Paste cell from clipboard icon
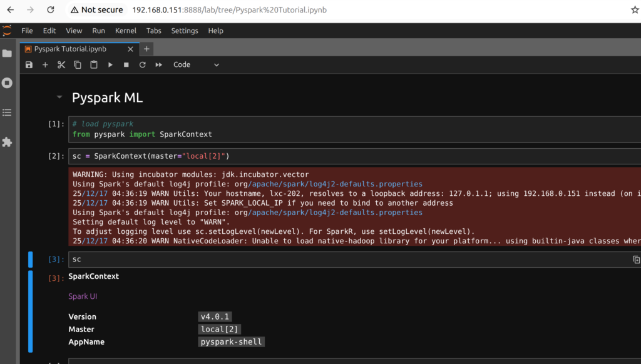 (94, 64)
